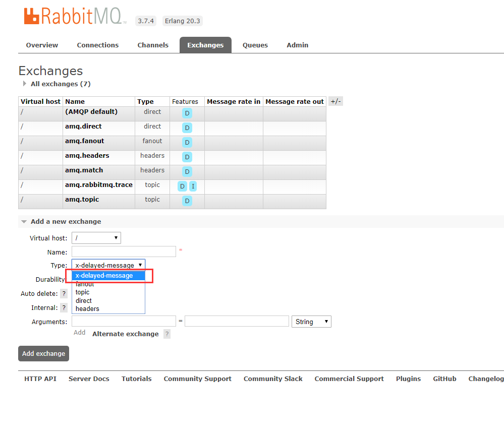Viewport: 504px width, 440px height.
Task: Toggle table columns with the +/- button
Action: [x=335, y=101]
